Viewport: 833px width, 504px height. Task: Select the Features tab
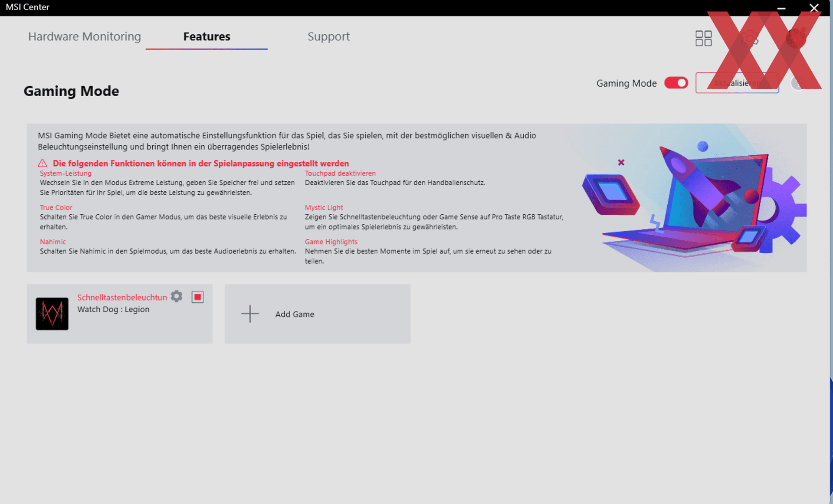tap(207, 36)
